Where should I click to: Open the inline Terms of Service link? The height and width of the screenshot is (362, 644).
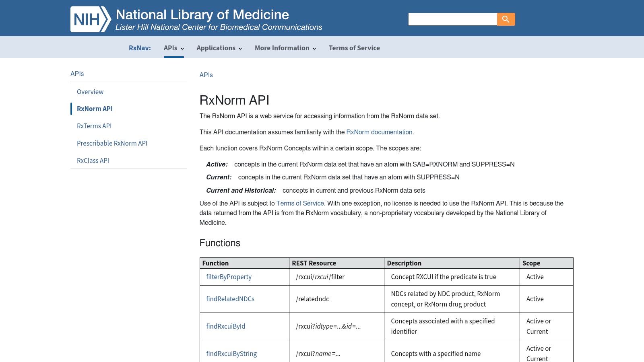[300, 203]
